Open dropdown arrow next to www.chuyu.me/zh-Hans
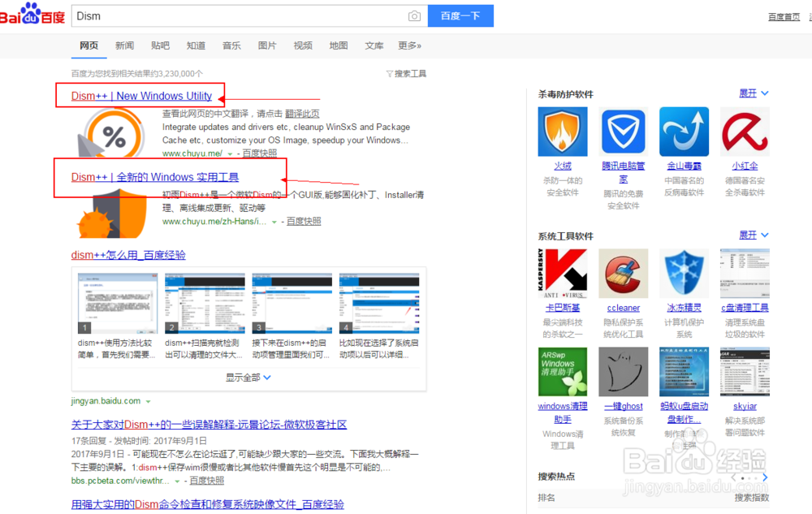 [x=274, y=222]
